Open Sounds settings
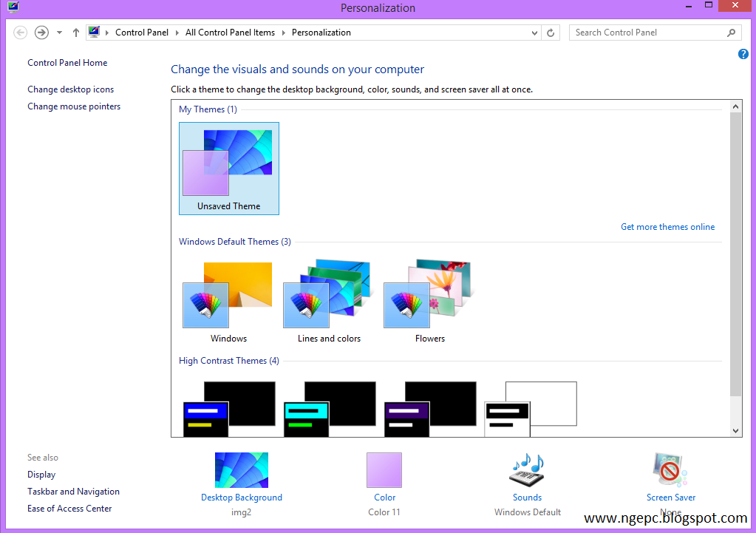The height and width of the screenshot is (533, 756). tap(526, 469)
